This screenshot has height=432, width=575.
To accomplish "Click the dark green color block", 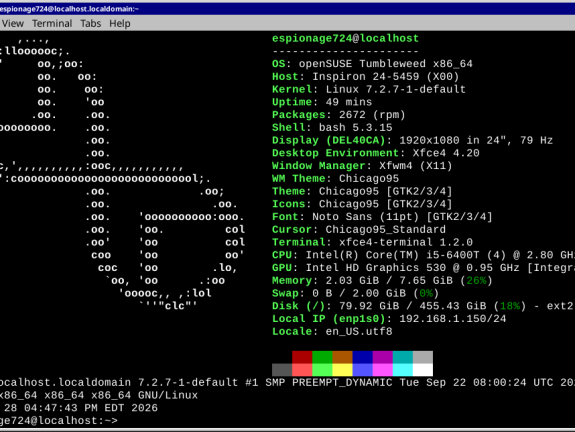I will [322, 357].
